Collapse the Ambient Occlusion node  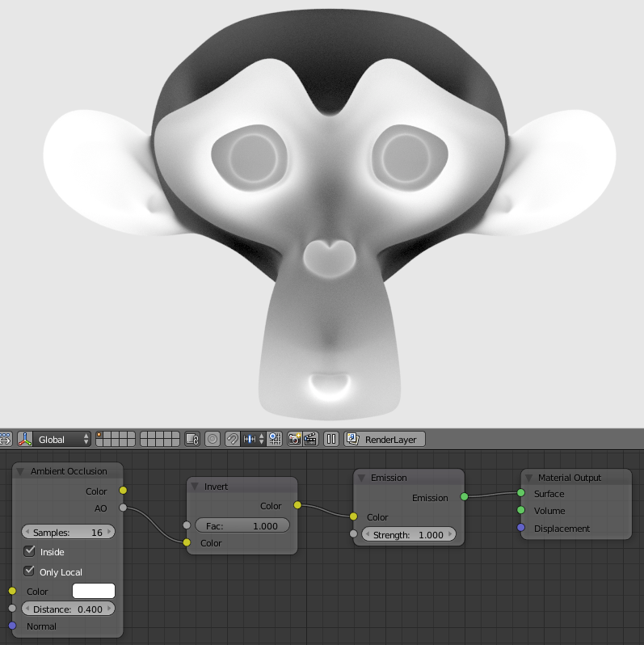pyautogui.click(x=20, y=471)
